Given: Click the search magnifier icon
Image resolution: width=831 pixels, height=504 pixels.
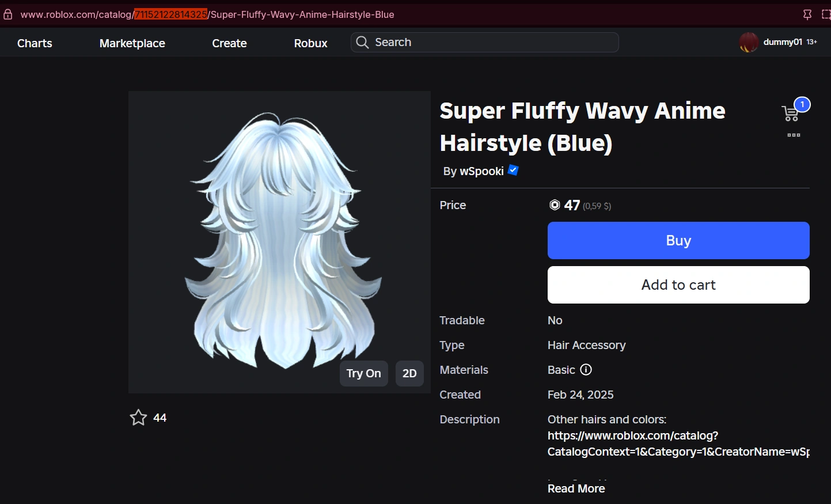Looking at the screenshot, I should tap(362, 42).
